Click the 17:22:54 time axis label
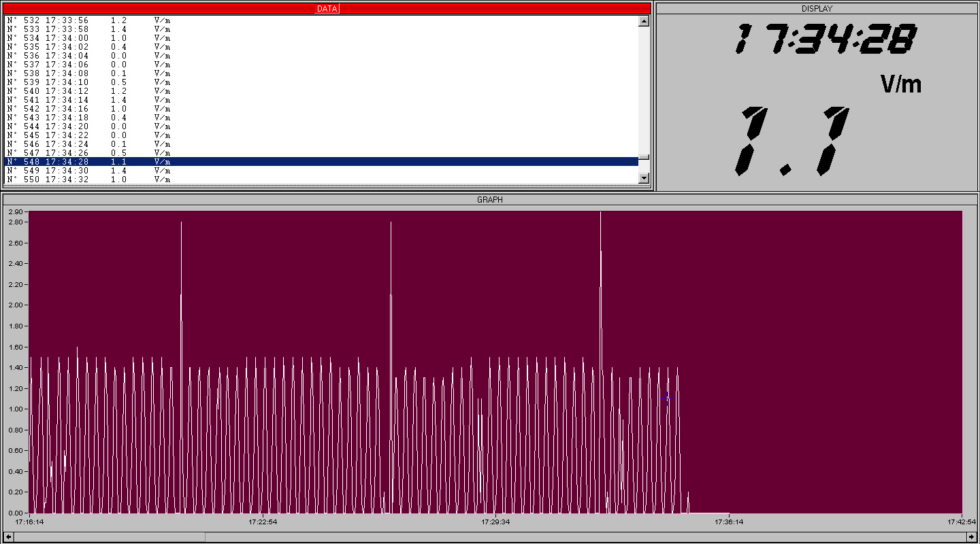Viewport: 980px width, 544px height. tap(263, 522)
